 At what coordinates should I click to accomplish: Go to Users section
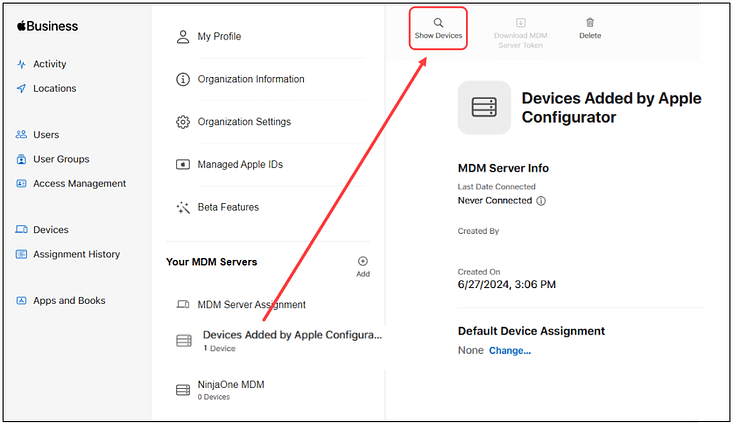pos(45,135)
